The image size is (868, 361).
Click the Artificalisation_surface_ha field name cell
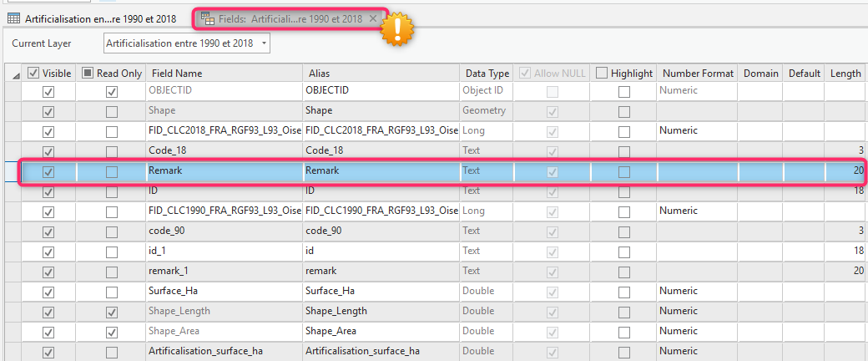pyautogui.click(x=225, y=351)
